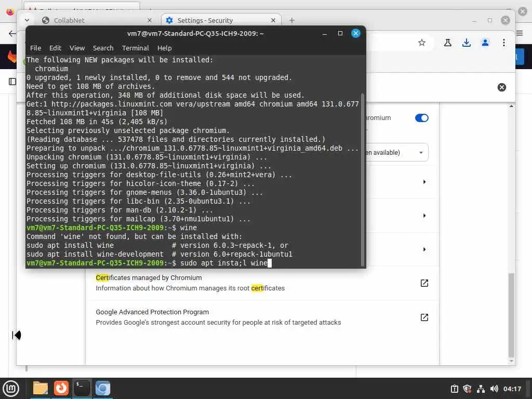This screenshot has height=399, width=532.
Task: Select Chromium in the taskbar
Action: pos(103,389)
